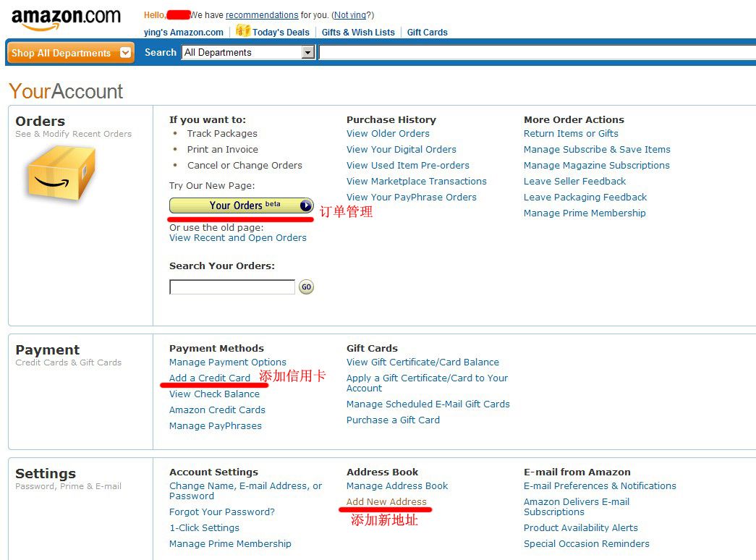756x560 pixels.
Task: Click the arrow icon on Your Orders button
Action: pos(306,205)
